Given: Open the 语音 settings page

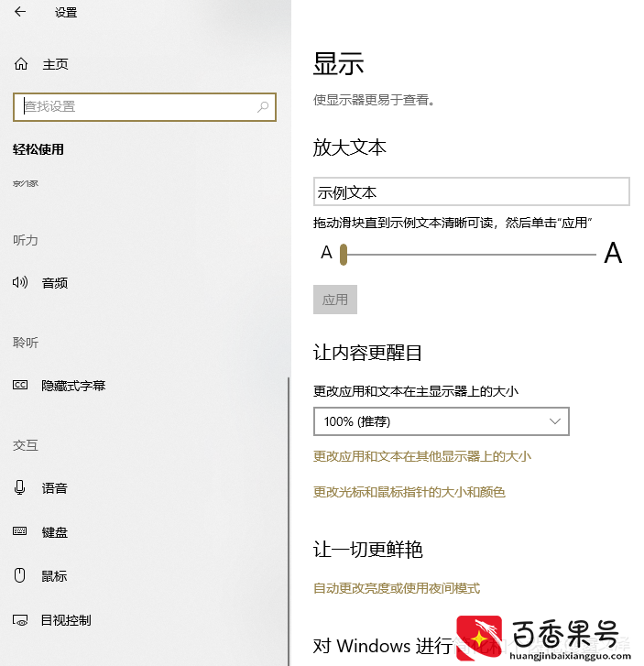Looking at the screenshot, I should (54, 488).
